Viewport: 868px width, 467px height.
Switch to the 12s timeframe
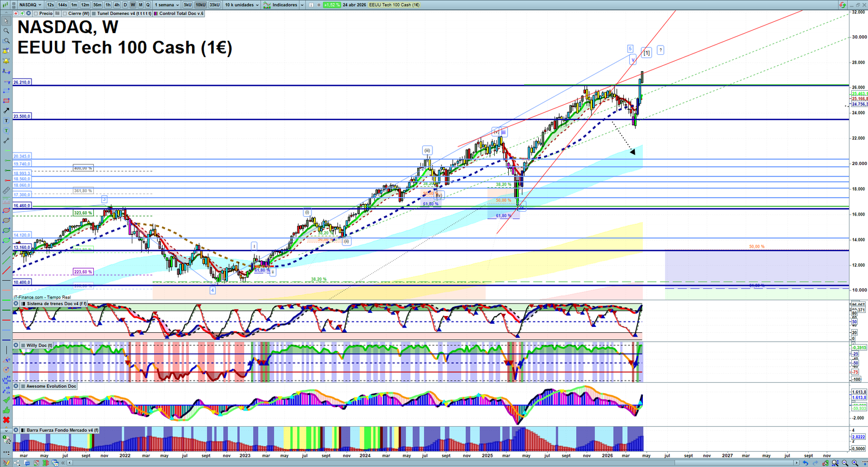point(50,5)
